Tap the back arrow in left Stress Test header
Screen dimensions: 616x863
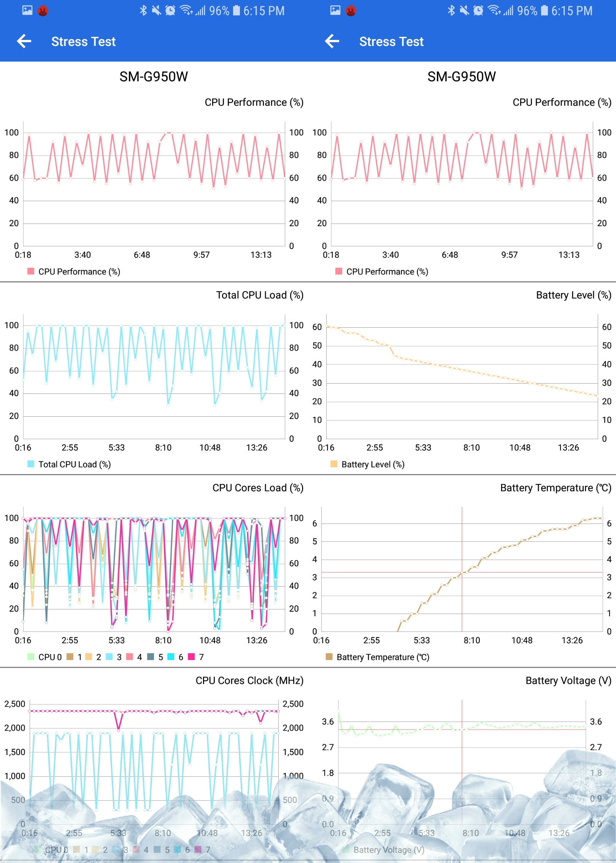click(x=24, y=41)
